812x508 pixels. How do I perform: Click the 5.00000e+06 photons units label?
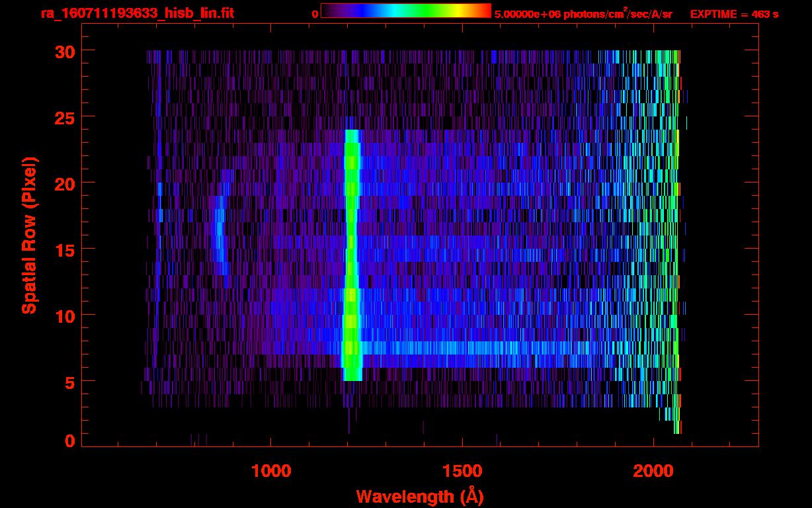[x=583, y=14]
